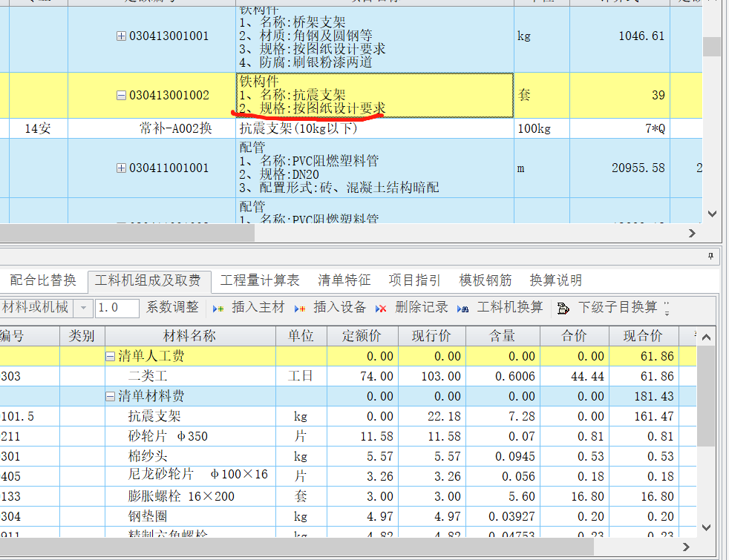Open toolbar overflow chevron after 下级子目换算

coord(667,309)
